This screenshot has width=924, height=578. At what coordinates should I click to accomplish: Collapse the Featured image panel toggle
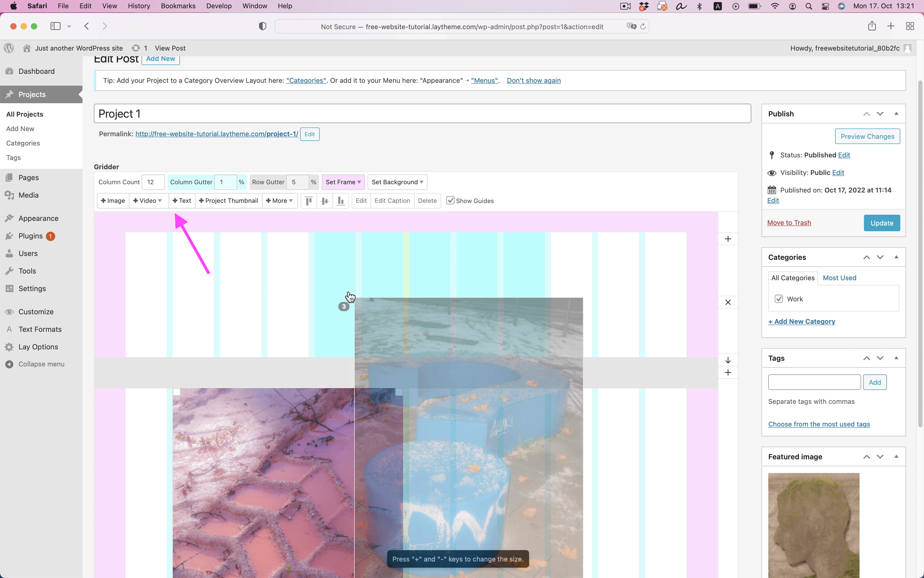pyautogui.click(x=896, y=456)
